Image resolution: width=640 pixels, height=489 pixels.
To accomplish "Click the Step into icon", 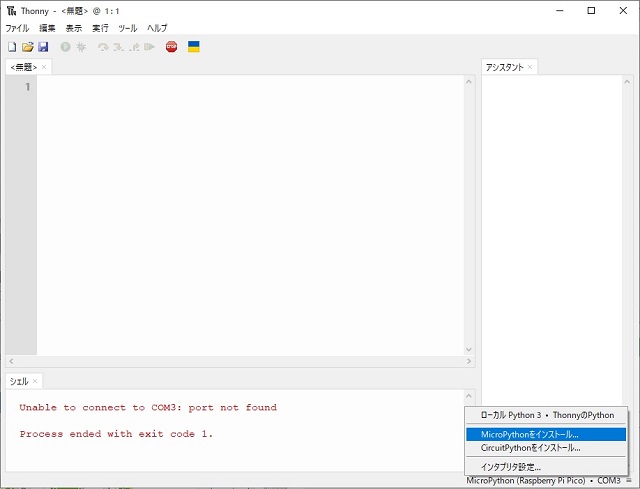I will (119, 47).
